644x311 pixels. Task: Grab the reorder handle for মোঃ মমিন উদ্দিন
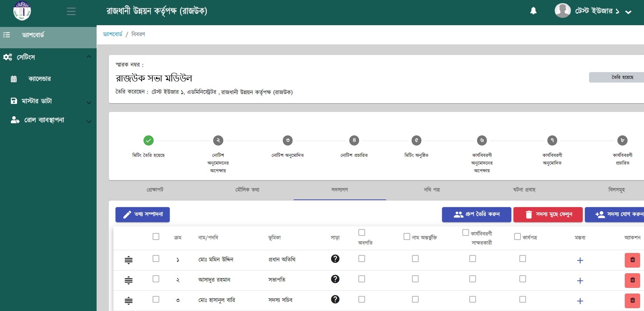pos(128,260)
